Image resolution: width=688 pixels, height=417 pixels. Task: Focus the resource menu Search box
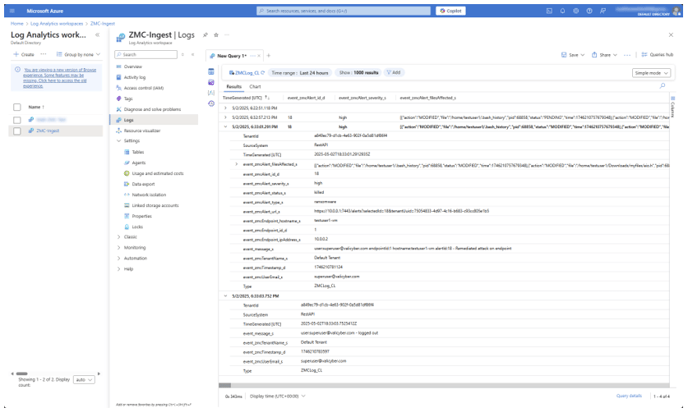coord(146,54)
